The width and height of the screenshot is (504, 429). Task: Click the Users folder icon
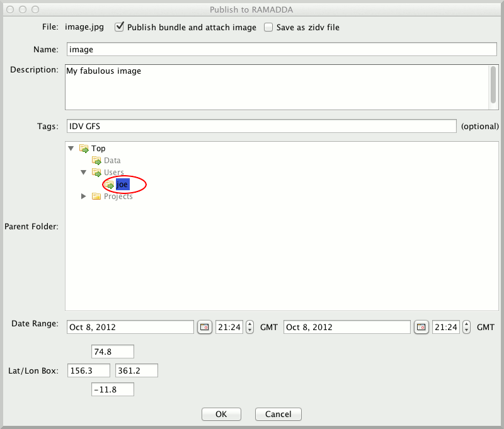(96, 173)
